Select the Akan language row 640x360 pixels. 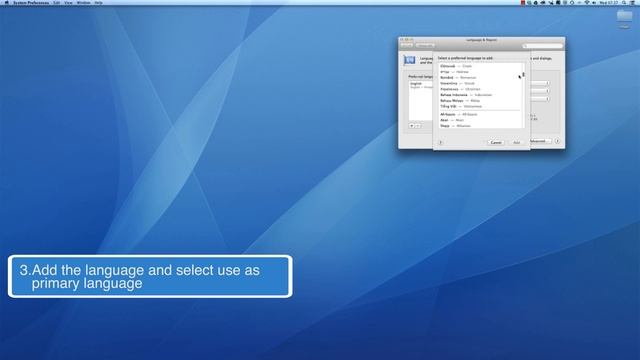pos(480,120)
